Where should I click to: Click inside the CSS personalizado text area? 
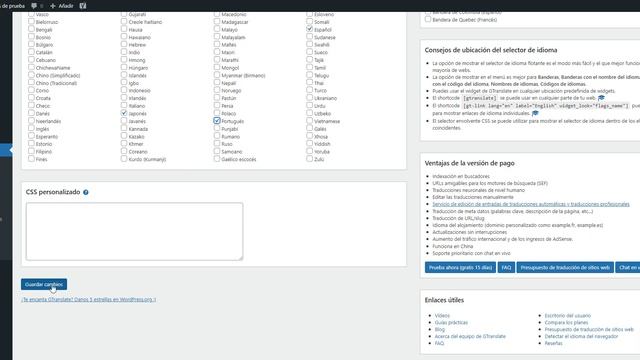click(134, 231)
